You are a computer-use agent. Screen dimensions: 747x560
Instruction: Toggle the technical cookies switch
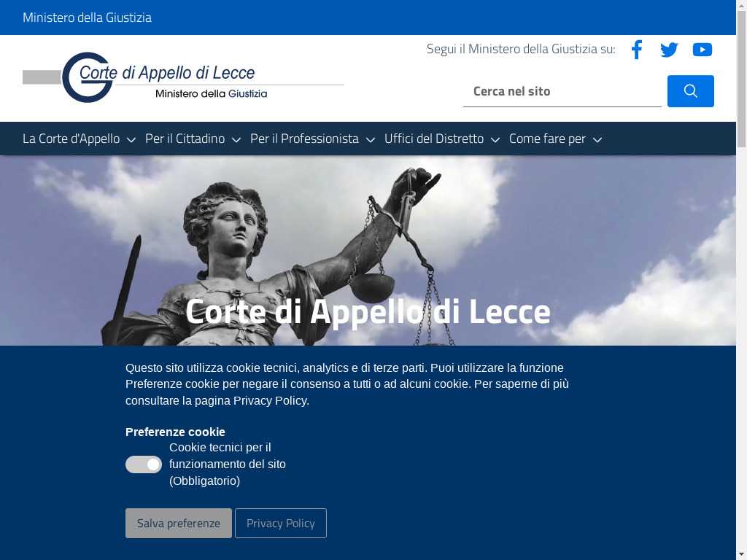pos(144,464)
